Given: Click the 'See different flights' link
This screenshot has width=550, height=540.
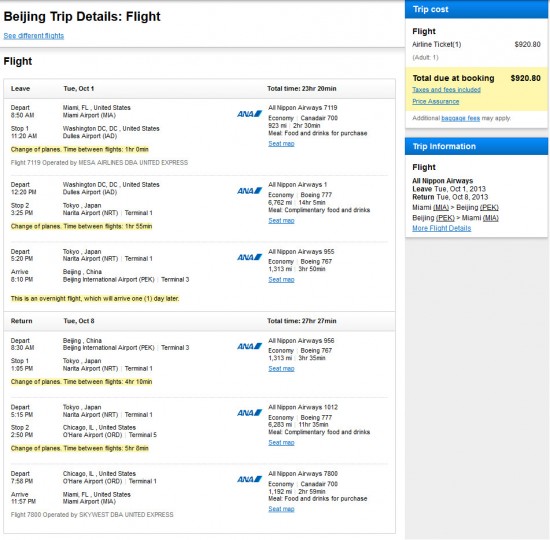Looking at the screenshot, I should [x=34, y=36].
